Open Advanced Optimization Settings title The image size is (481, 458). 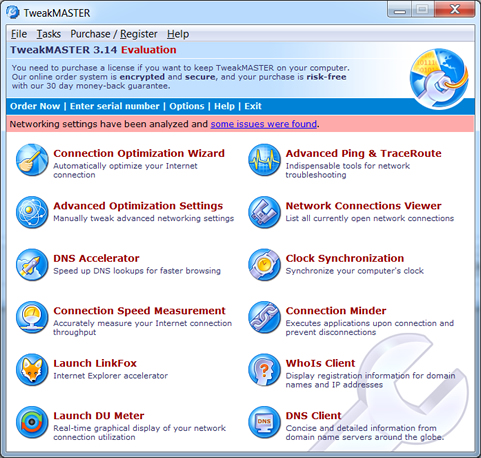point(138,206)
